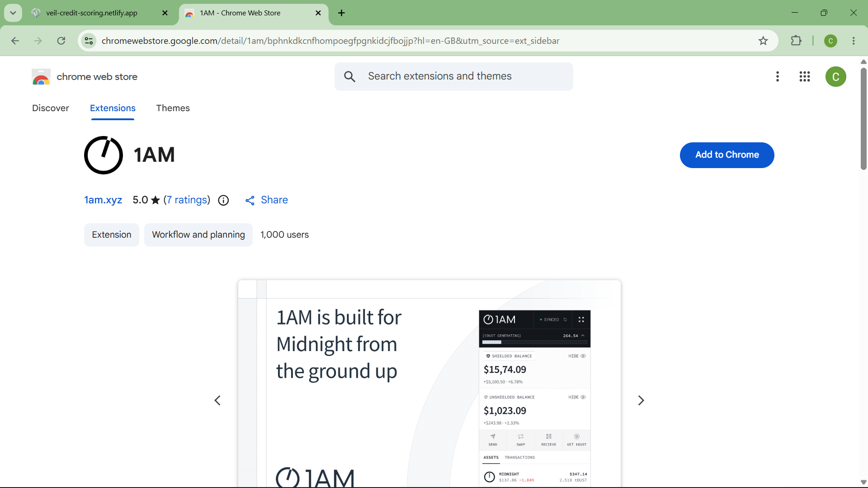
Task: Open the web store more options menu
Action: 778,76
